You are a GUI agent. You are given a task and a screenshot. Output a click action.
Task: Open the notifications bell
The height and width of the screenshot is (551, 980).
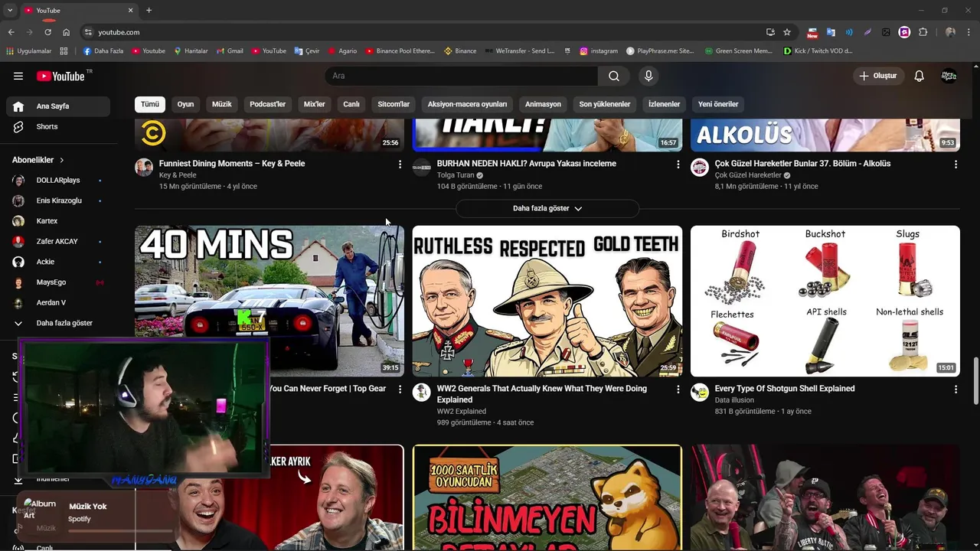pyautogui.click(x=920, y=76)
